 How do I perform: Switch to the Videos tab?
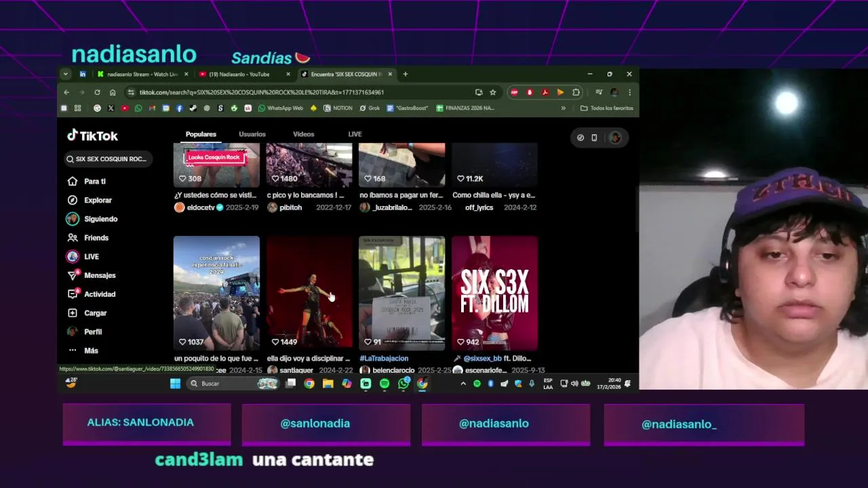(x=303, y=134)
